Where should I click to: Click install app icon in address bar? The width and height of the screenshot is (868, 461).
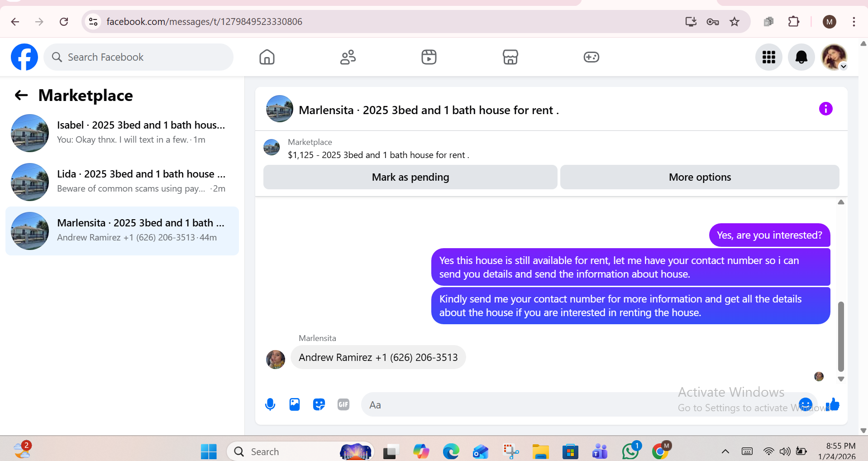click(691, 22)
